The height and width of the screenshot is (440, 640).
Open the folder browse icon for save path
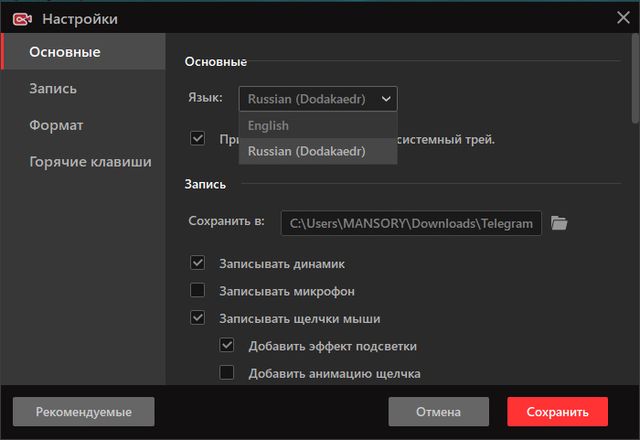[559, 222]
